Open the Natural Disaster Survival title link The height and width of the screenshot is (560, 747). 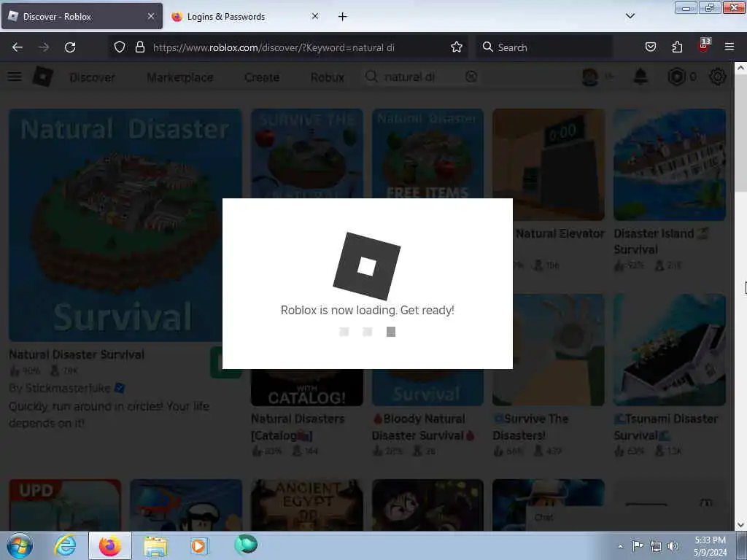[77, 355]
